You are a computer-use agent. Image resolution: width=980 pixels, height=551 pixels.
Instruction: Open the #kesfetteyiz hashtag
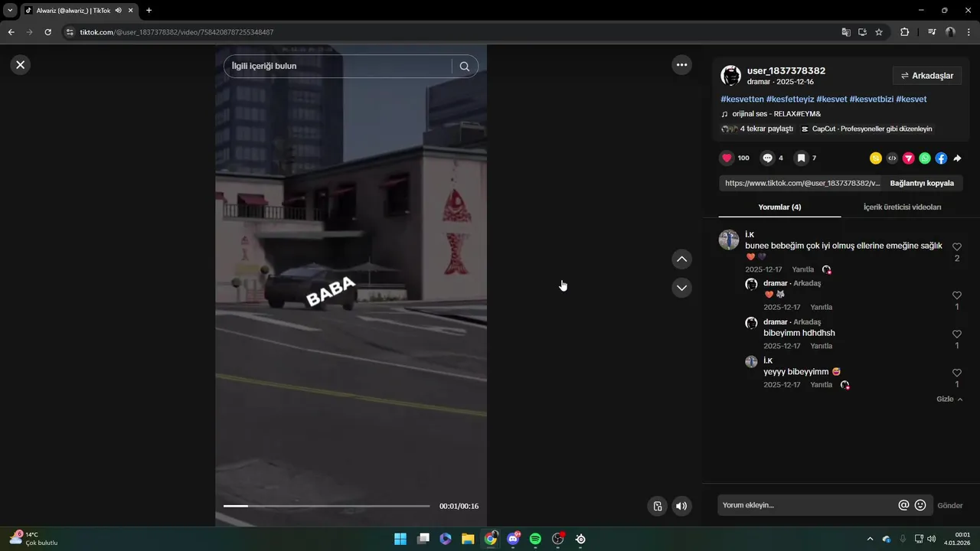click(x=790, y=99)
